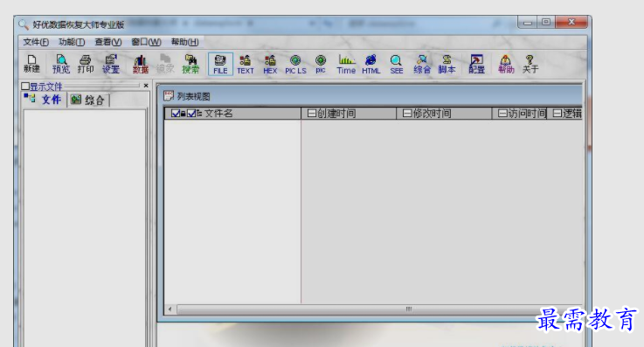Open the 配置 (Configure) icon

coord(476,64)
